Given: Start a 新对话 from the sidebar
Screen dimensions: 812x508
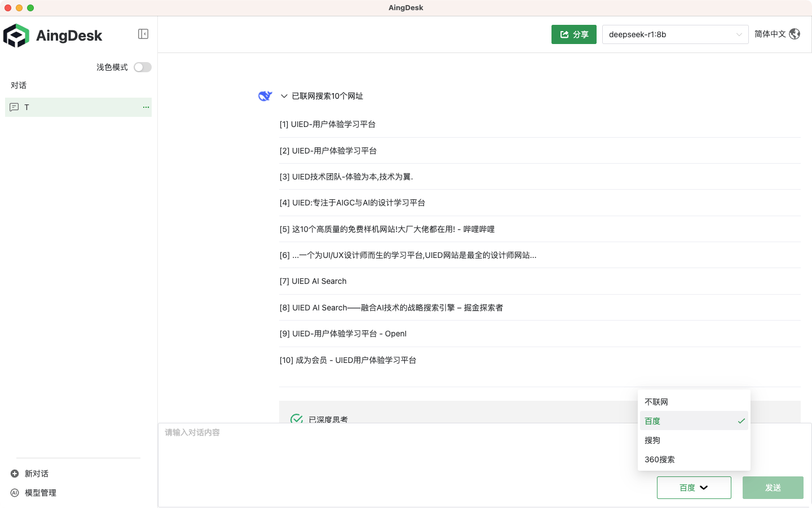Looking at the screenshot, I should pos(37,474).
